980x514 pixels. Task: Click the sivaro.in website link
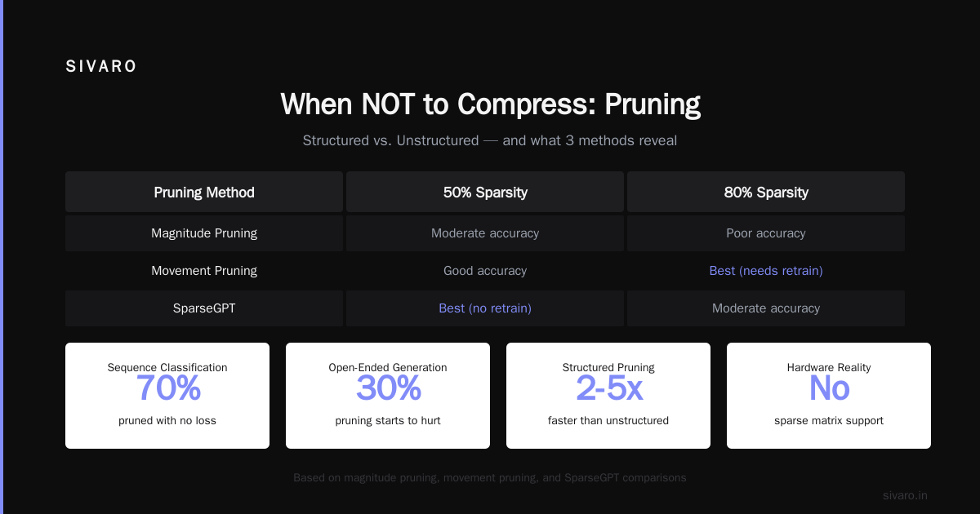click(x=905, y=495)
